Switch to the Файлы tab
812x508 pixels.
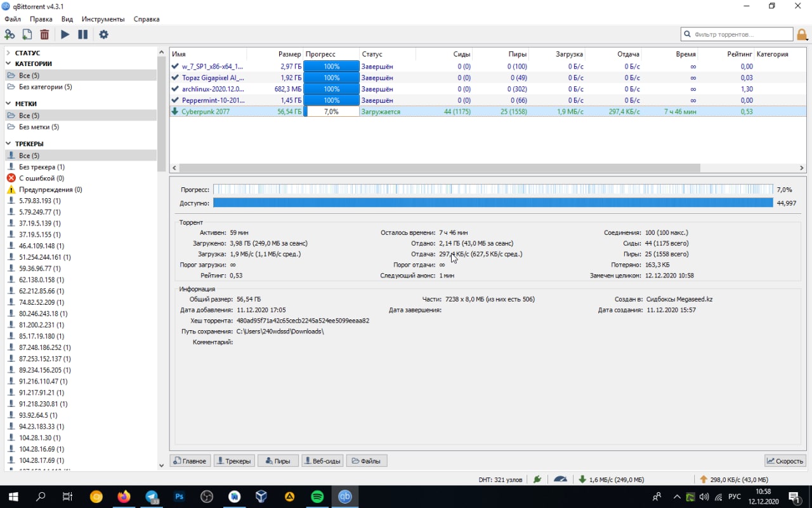tap(367, 461)
